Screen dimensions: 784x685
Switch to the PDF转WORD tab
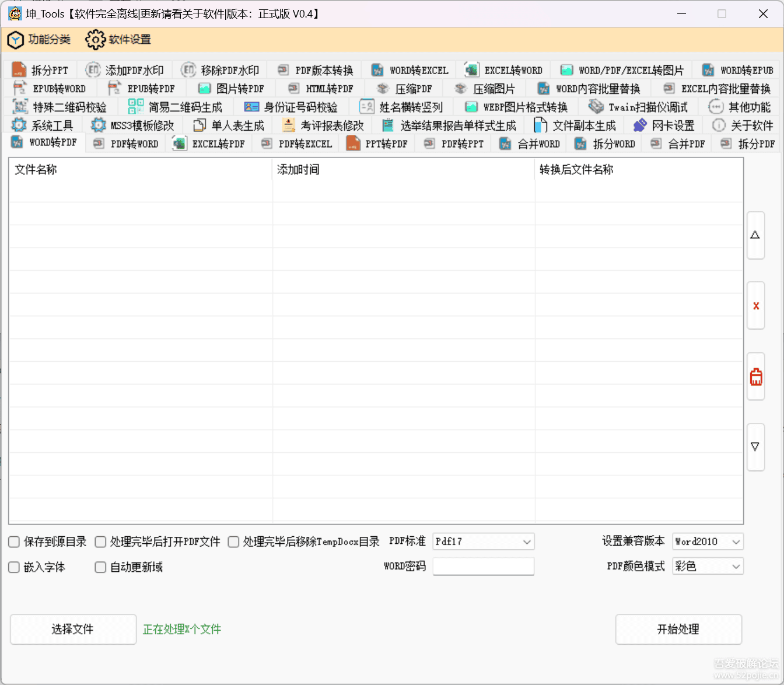click(127, 144)
